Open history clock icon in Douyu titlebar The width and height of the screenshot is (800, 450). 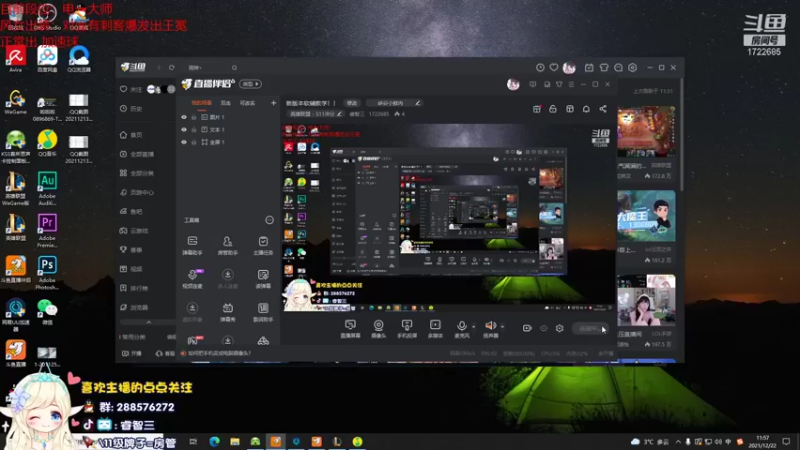click(540, 67)
